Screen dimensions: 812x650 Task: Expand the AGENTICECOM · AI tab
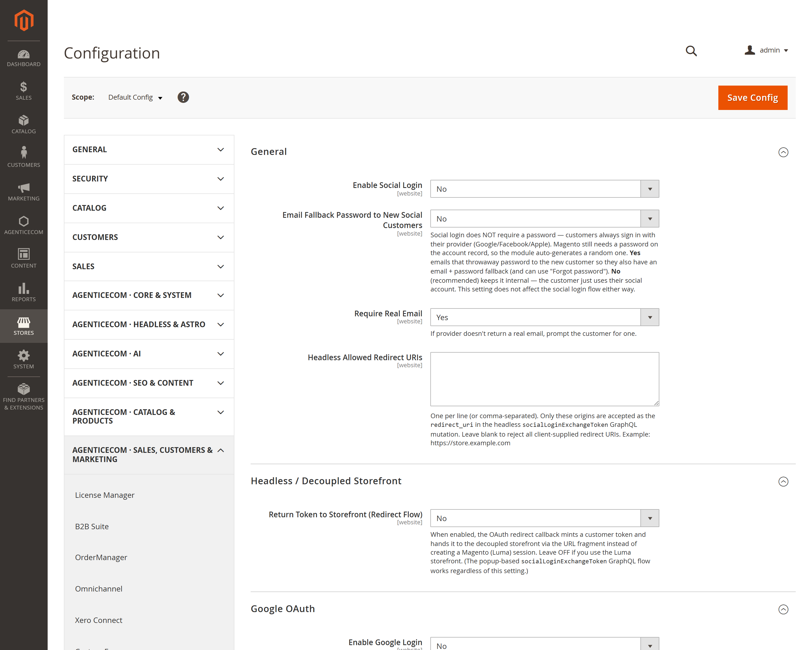(x=149, y=354)
